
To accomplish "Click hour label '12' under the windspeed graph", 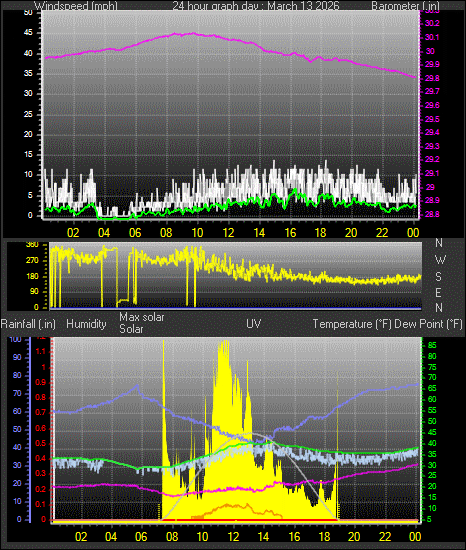I will [228, 233].
